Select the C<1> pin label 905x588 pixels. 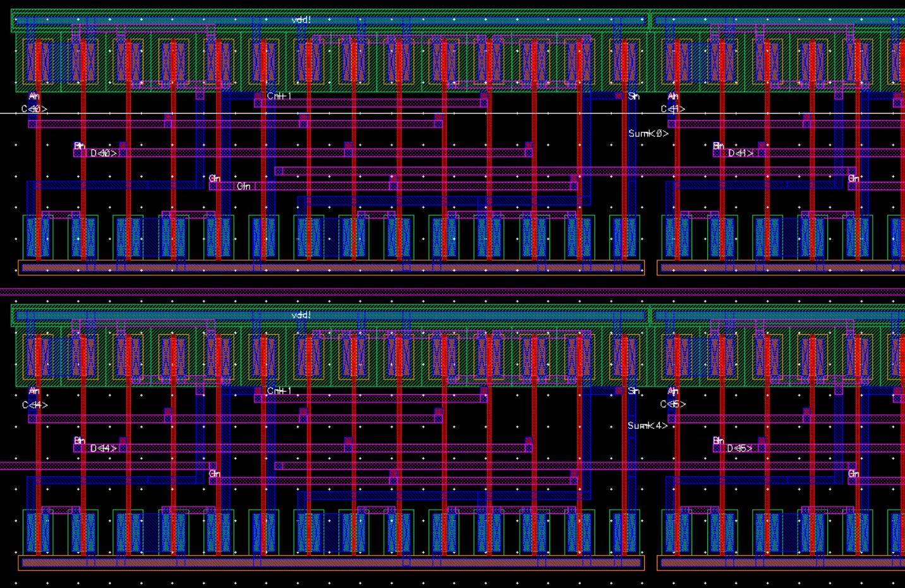pyautogui.click(x=673, y=109)
